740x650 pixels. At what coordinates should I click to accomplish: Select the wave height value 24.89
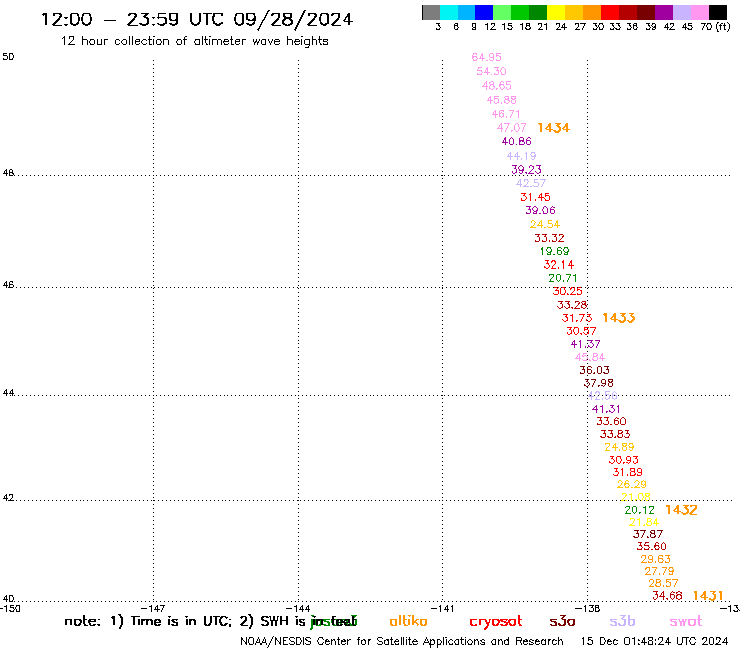click(x=619, y=447)
